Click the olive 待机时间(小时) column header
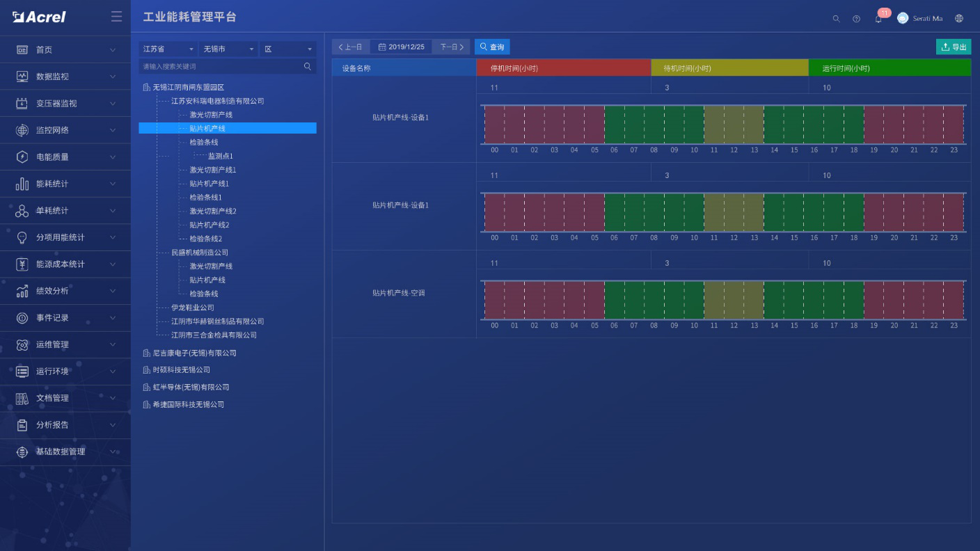Image resolution: width=980 pixels, height=551 pixels. (x=729, y=68)
